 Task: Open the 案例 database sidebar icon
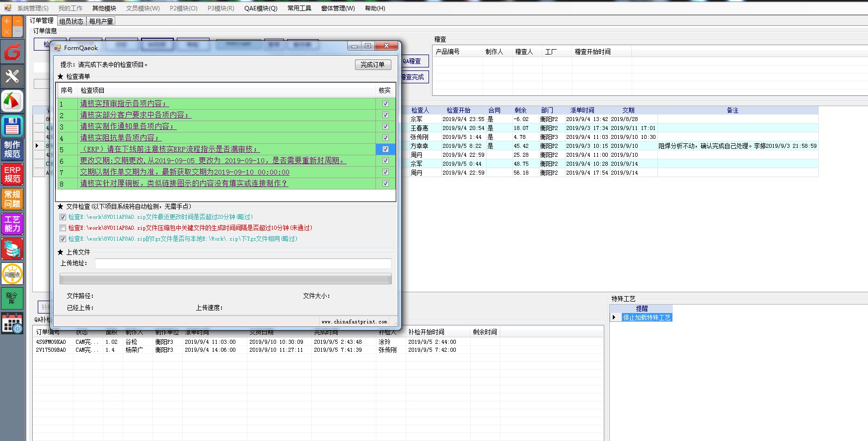12,249
